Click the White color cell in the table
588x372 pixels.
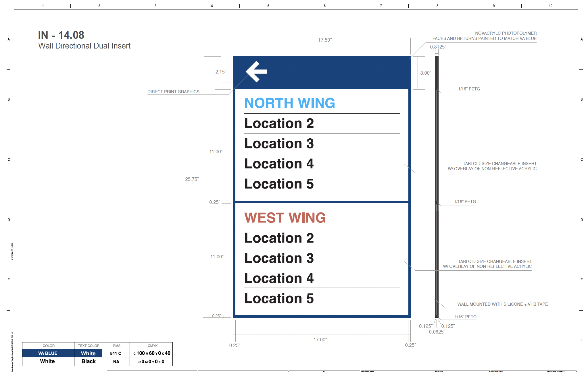48,361
